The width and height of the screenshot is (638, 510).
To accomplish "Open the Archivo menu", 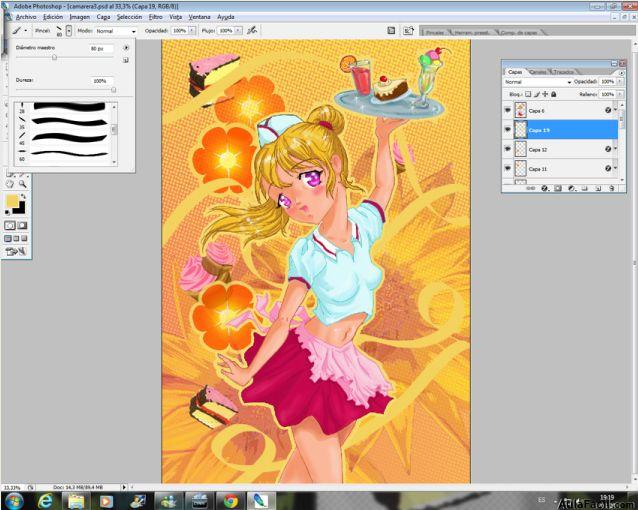I will [x=26, y=17].
